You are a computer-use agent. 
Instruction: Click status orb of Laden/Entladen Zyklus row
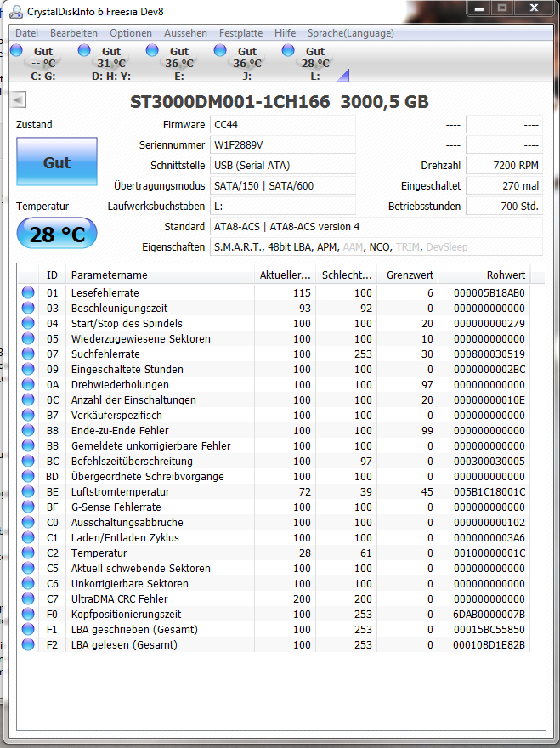pos(28,537)
